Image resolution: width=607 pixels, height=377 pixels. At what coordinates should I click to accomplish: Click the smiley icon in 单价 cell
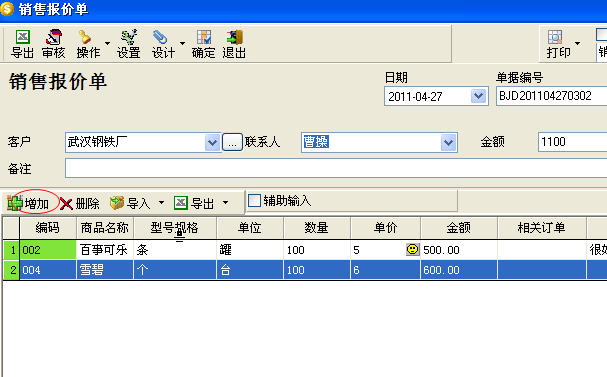pyautogui.click(x=413, y=249)
